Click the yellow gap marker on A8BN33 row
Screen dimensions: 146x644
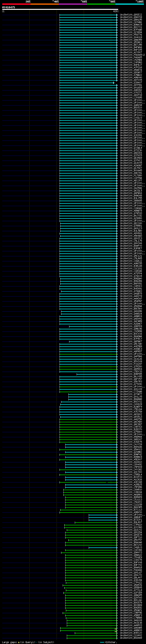tap(115, 631)
